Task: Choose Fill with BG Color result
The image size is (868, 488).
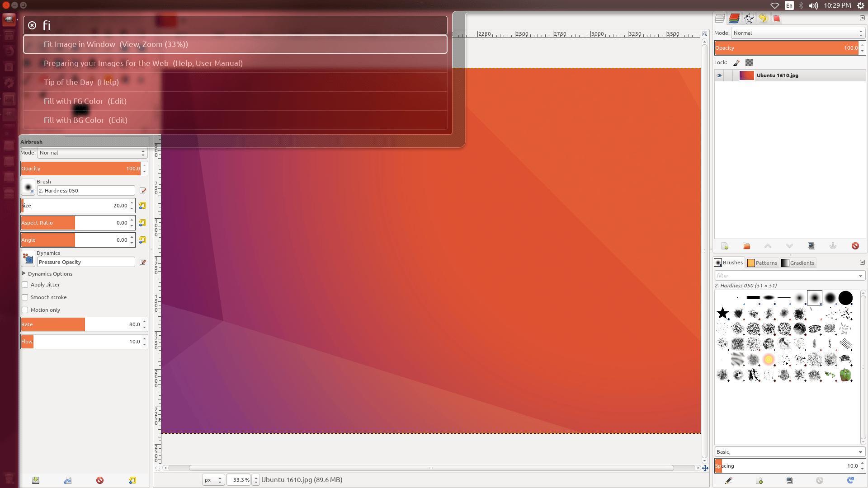Action: 235,120
